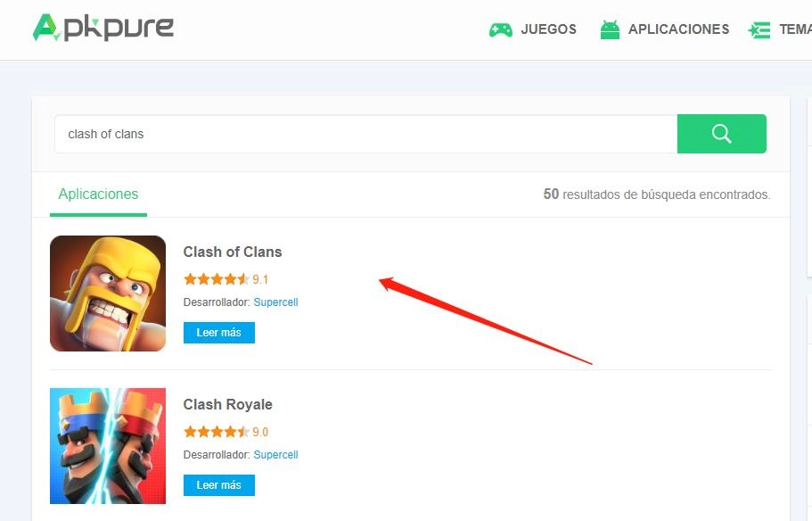The height and width of the screenshot is (521, 812).
Task: Click the Clash of Clans star rating
Action: pos(217,279)
